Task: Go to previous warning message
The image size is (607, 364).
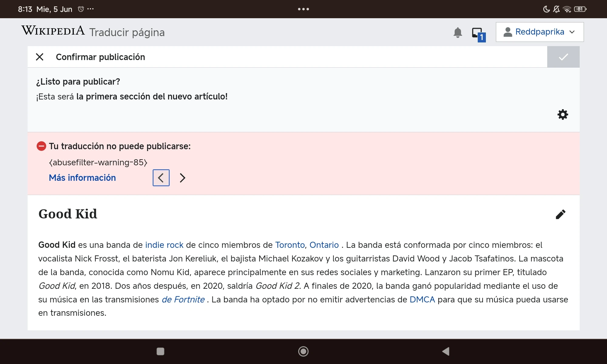Action: pyautogui.click(x=161, y=178)
